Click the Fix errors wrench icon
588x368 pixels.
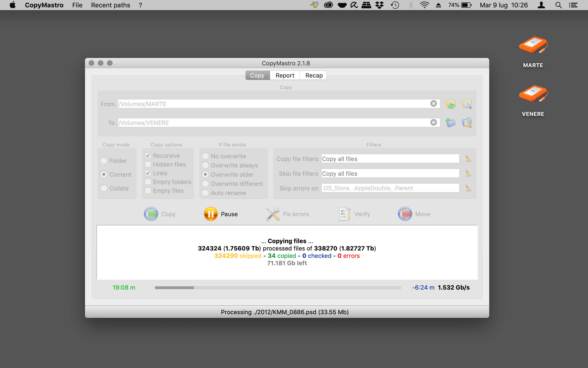point(273,214)
